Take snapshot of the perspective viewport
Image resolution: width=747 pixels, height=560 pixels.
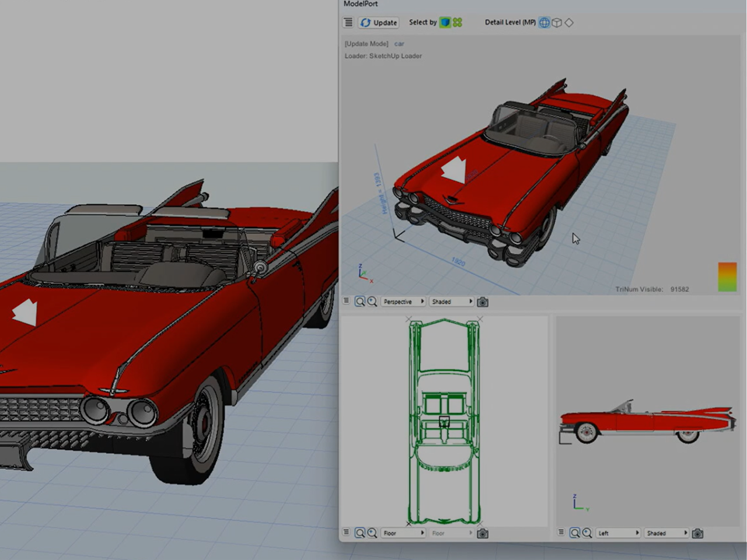coord(483,302)
